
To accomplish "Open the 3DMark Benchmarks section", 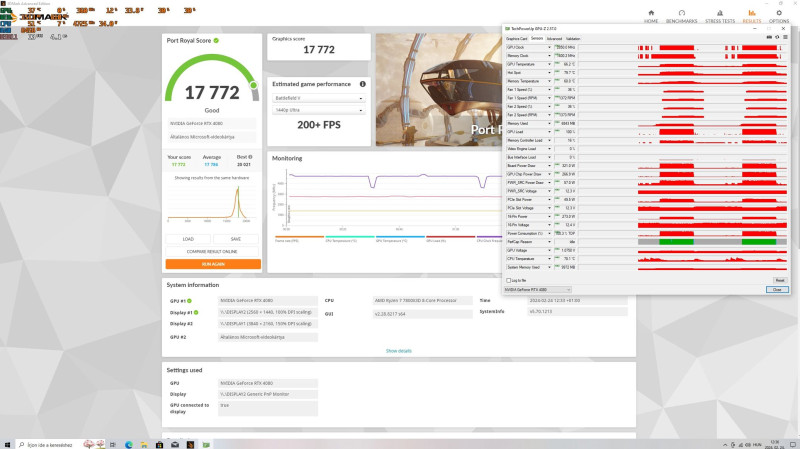I will pyautogui.click(x=682, y=16).
